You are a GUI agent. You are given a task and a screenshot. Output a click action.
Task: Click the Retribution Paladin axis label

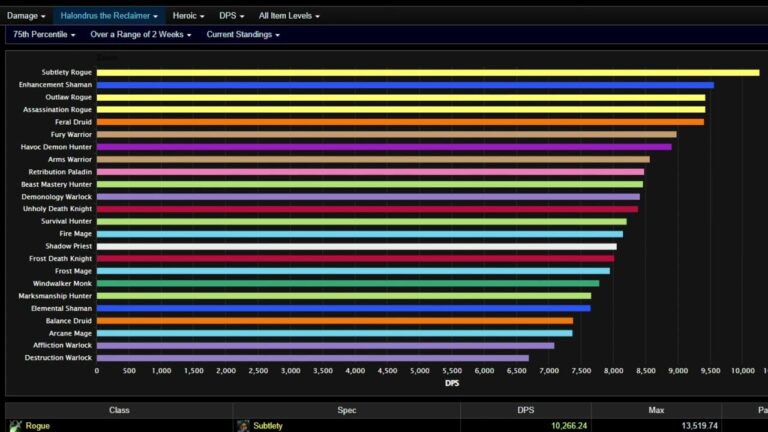pos(60,172)
